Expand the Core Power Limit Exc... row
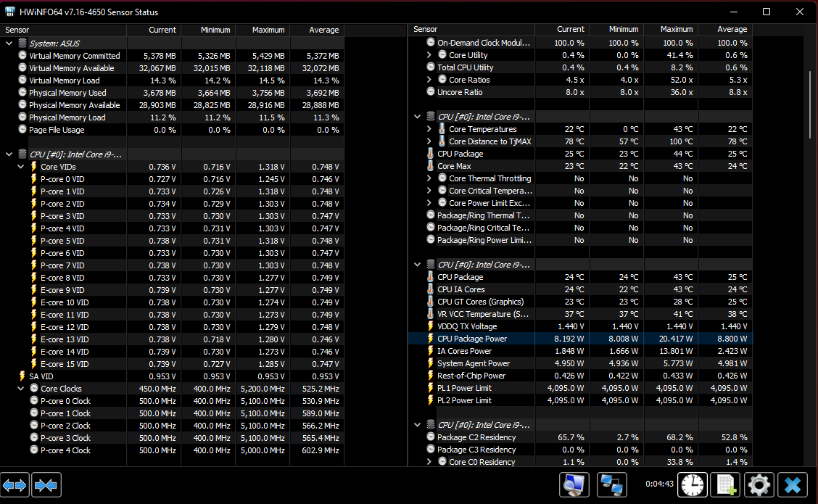The image size is (818, 504). [429, 203]
